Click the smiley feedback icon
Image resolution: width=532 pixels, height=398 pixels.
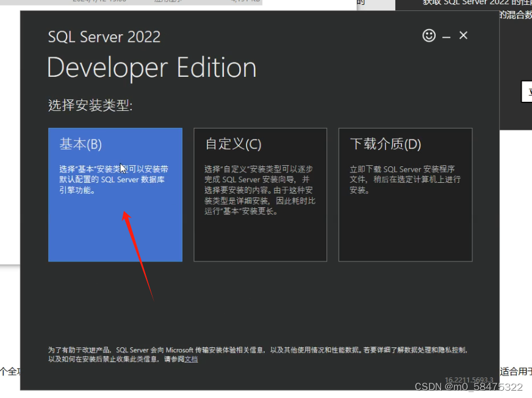pyautogui.click(x=429, y=35)
